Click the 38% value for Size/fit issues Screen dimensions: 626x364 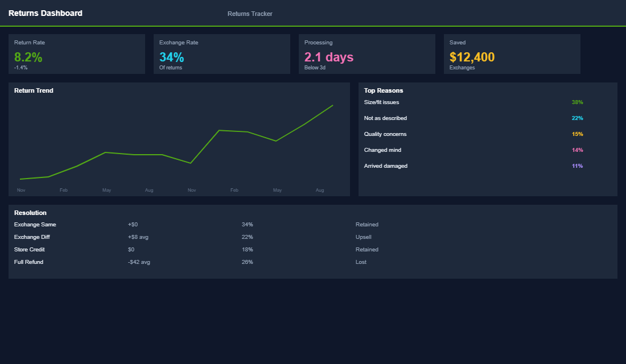pos(578,102)
